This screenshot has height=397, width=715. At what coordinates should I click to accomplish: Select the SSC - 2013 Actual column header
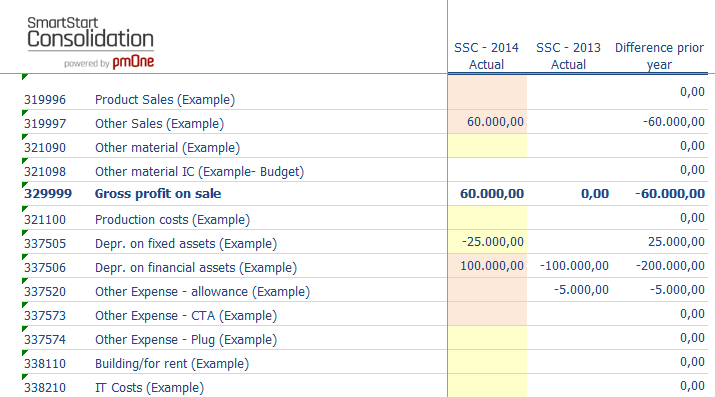coord(568,56)
